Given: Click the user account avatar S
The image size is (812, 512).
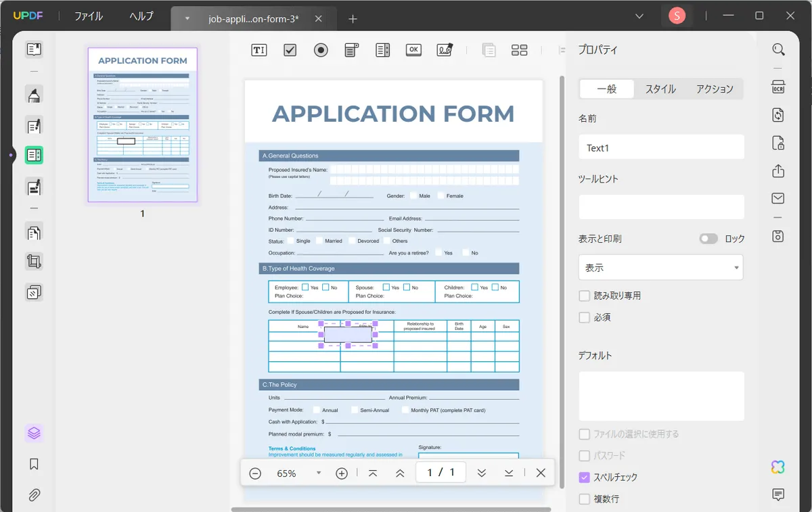Looking at the screenshot, I should tap(677, 16).
